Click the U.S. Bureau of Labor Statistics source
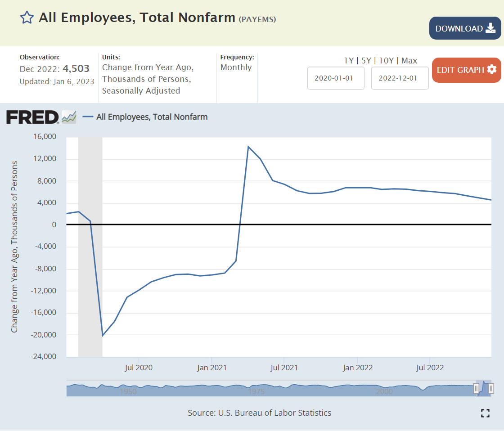The image size is (504, 431). click(274, 413)
